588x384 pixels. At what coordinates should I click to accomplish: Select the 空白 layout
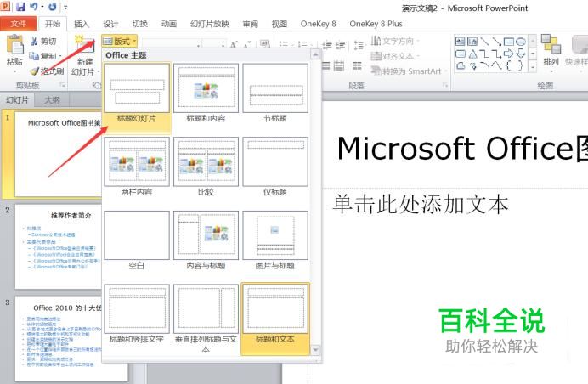coord(137,240)
